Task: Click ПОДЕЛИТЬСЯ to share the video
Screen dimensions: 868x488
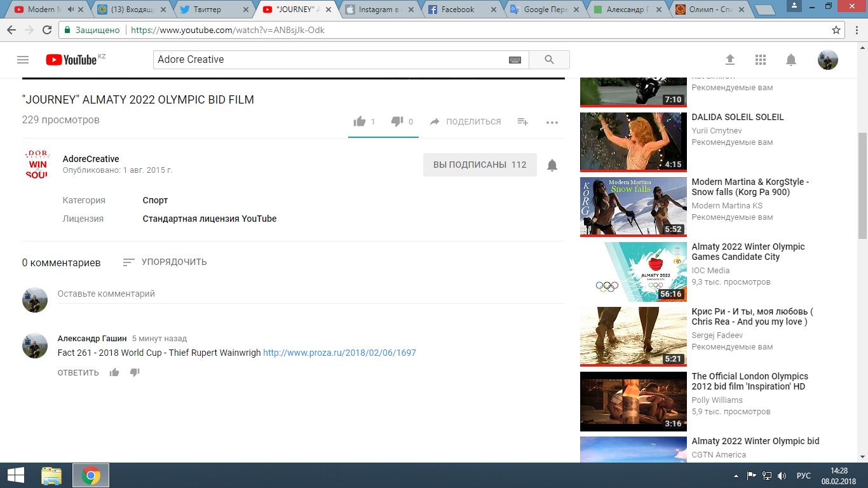Action: coord(465,121)
